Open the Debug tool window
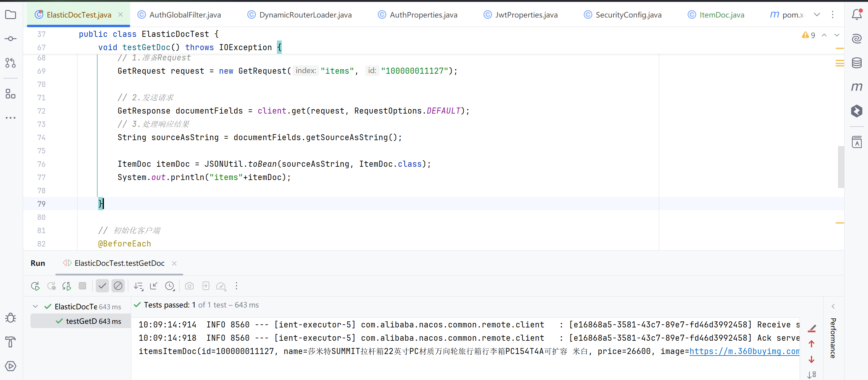This screenshot has height=380, width=868. [x=11, y=318]
